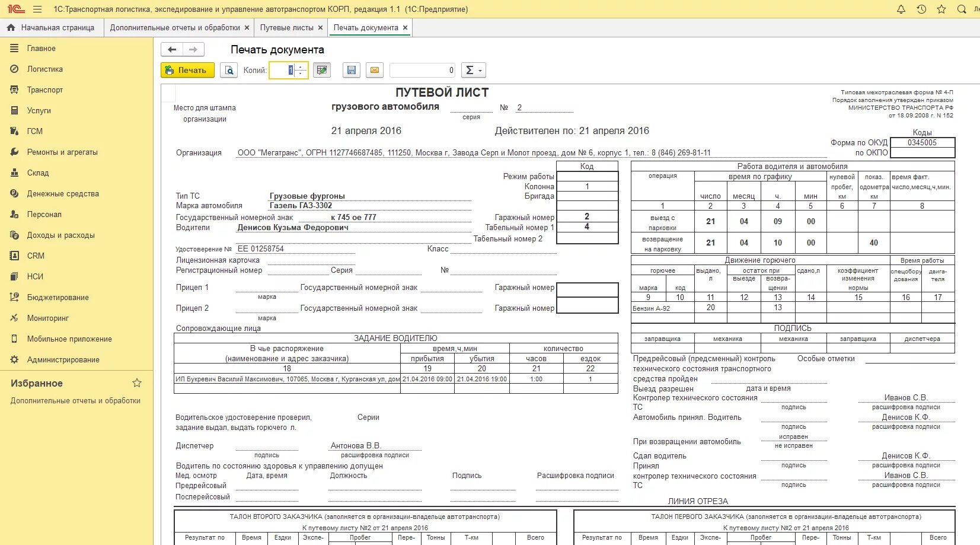
Task: Open sum dropdown button
Action: (x=473, y=70)
